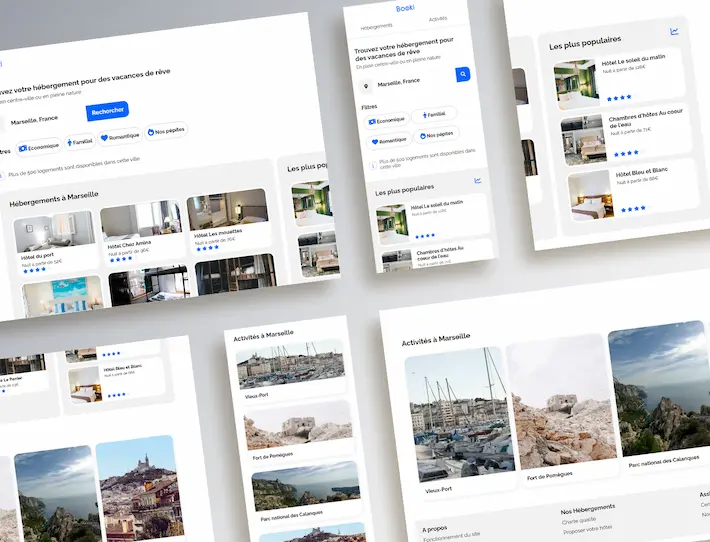The image size is (710, 542).
Task: Click the Booki logo atop the mobile mockup
Action: pos(405,8)
